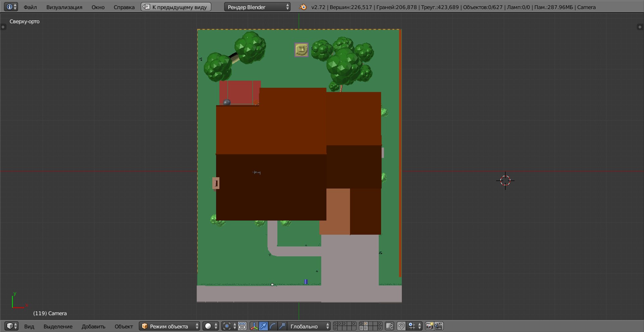Click the OpenGL render image camera icon
644x332 pixels.
coord(429,326)
